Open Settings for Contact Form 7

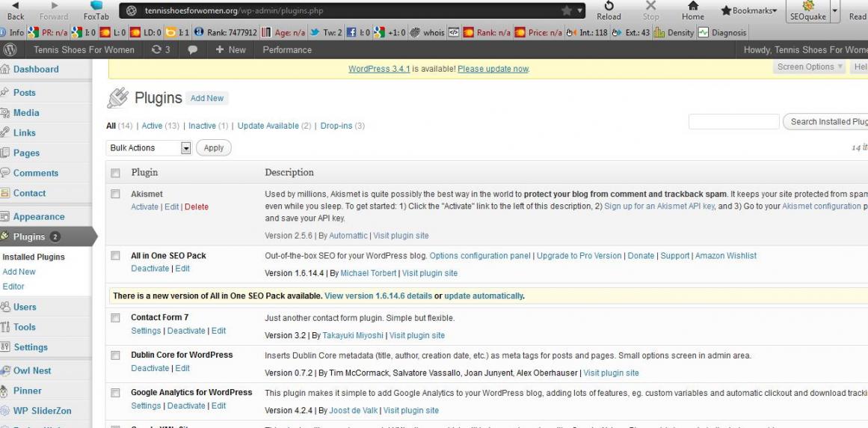[x=146, y=331]
